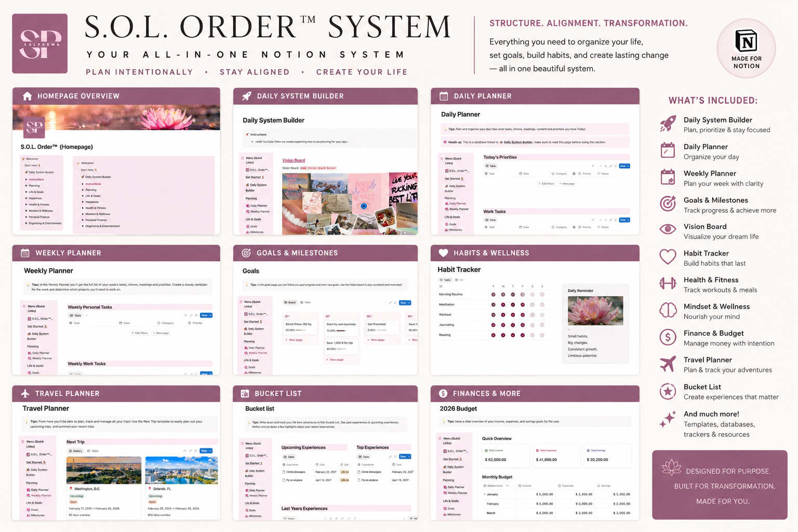Click the icon in the Bucket List panel header
This screenshot has width=798, height=532.
tap(245, 393)
